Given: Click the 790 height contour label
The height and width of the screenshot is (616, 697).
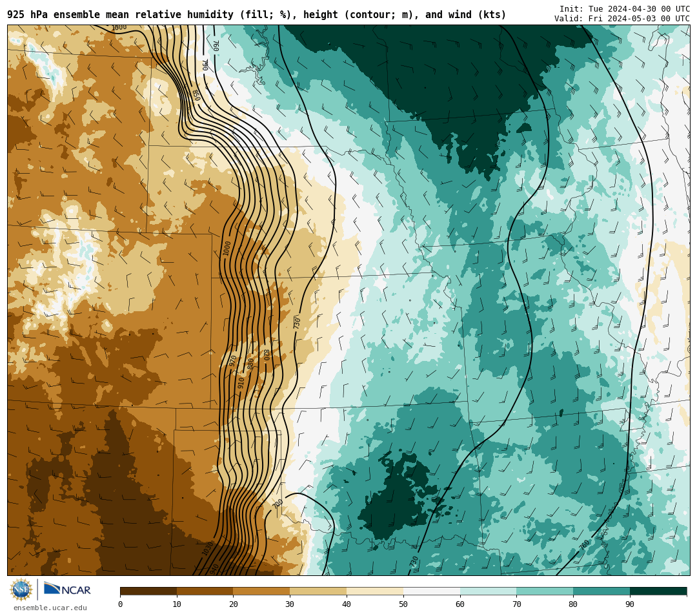Looking at the screenshot, I should click(205, 65).
